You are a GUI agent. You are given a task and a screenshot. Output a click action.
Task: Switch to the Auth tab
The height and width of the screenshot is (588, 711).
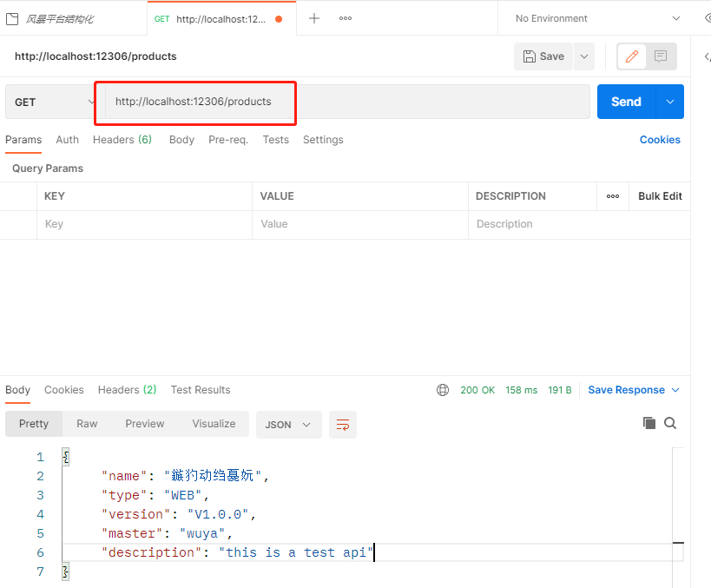(67, 140)
